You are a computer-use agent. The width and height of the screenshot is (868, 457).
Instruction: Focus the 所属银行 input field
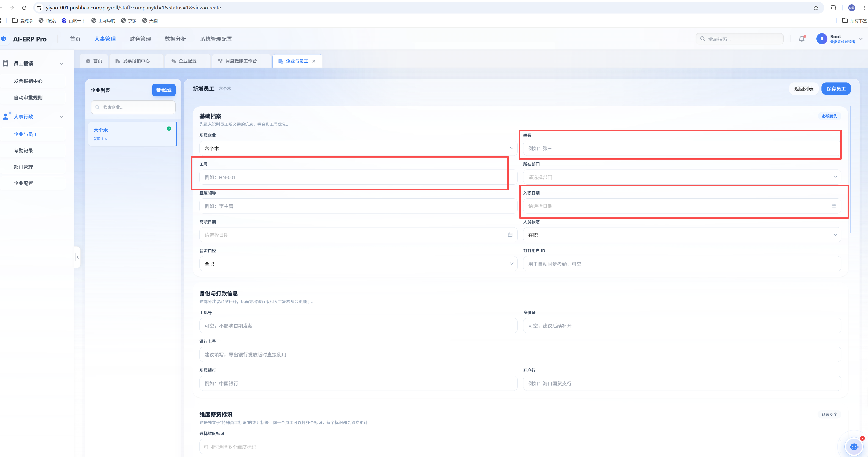pyautogui.click(x=358, y=383)
